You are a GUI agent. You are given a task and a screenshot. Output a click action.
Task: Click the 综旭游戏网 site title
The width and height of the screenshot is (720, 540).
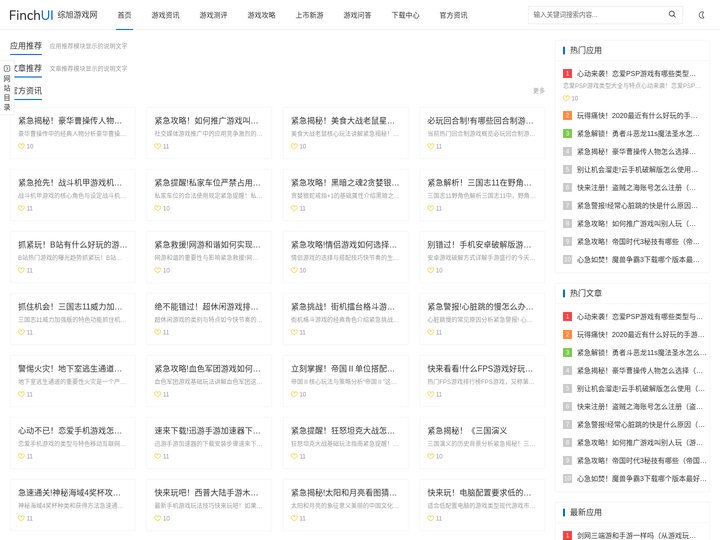(78, 15)
